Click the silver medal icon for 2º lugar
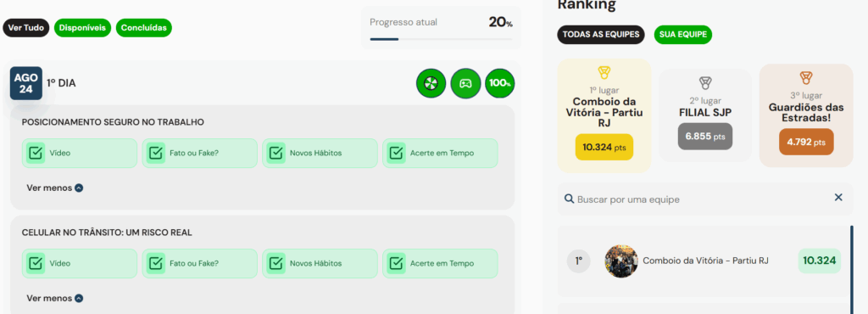The width and height of the screenshot is (868, 314). click(x=704, y=84)
